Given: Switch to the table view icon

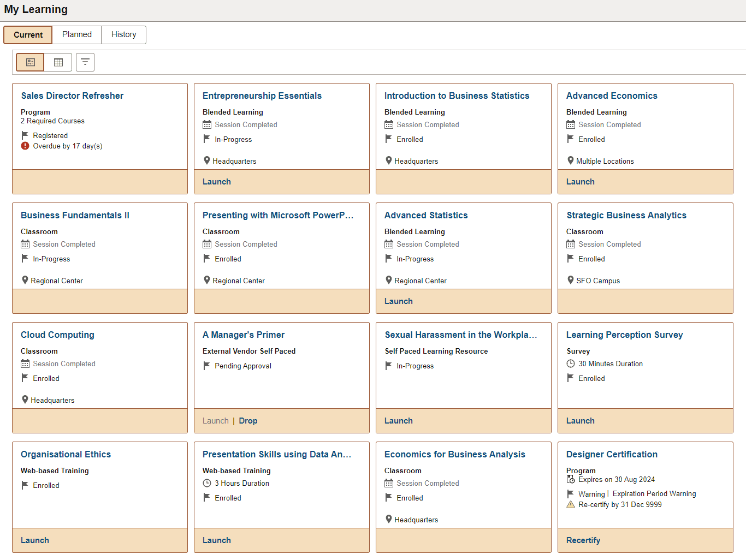Looking at the screenshot, I should (x=57, y=62).
